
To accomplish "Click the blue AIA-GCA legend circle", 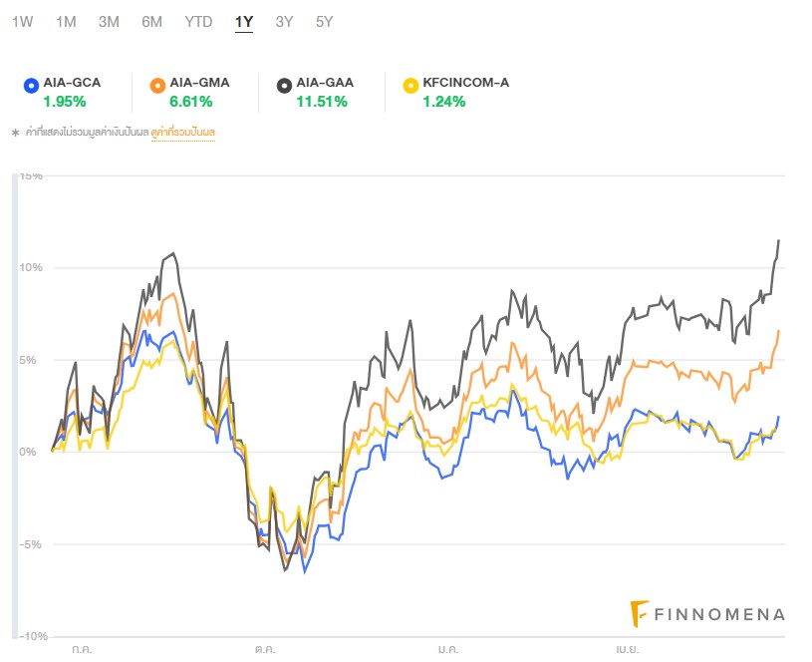I will coord(31,85).
